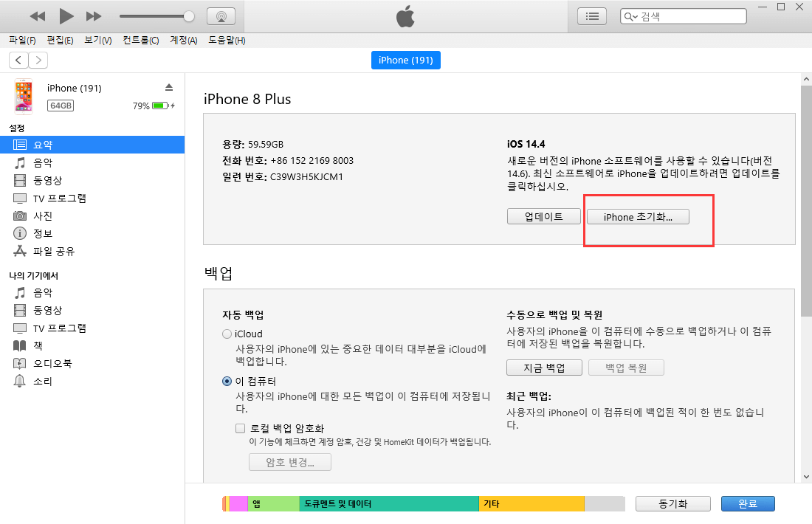Start a backup with 지금 백업
The height and width of the screenshot is (524, 812).
[x=544, y=367]
